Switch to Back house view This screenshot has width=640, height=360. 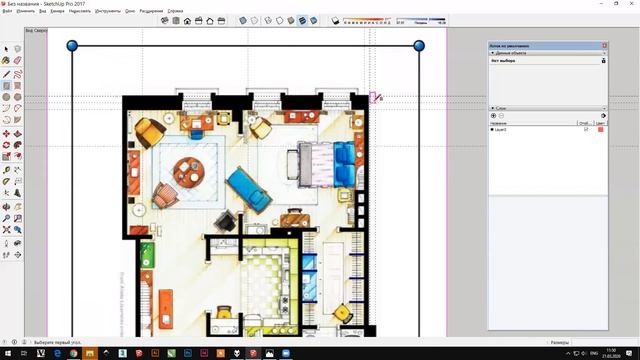(x=210, y=20)
